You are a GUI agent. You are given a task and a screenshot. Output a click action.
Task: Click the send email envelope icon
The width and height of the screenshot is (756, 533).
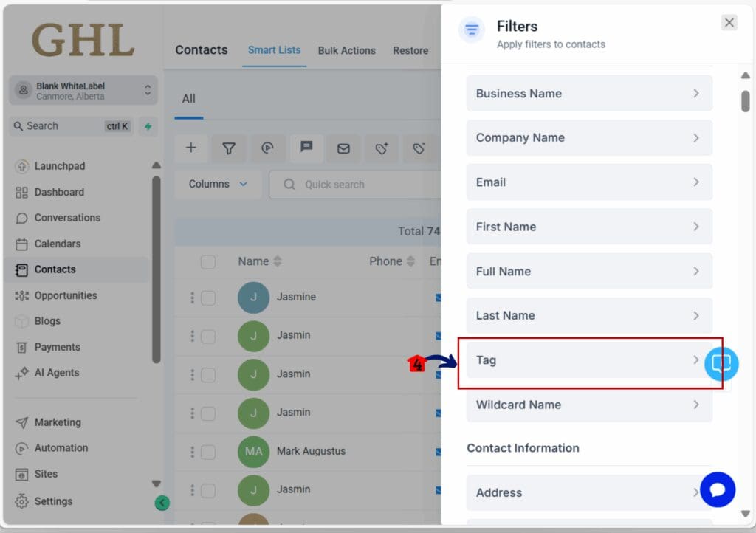coord(343,148)
